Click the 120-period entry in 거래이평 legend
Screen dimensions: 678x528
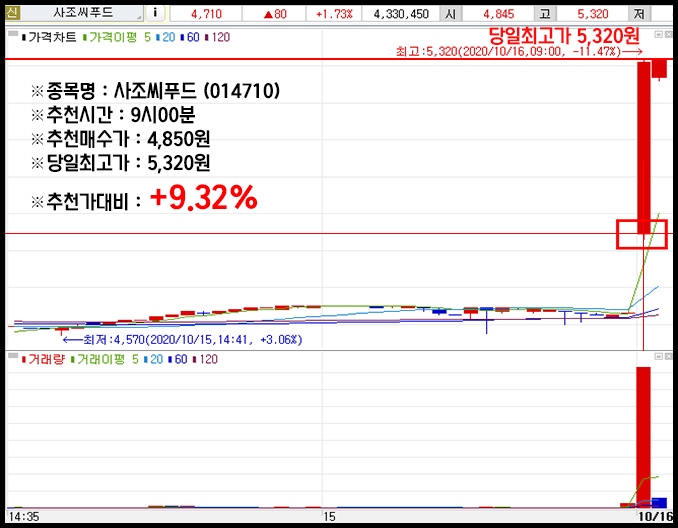pyautogui.click(x=206, y=359)
